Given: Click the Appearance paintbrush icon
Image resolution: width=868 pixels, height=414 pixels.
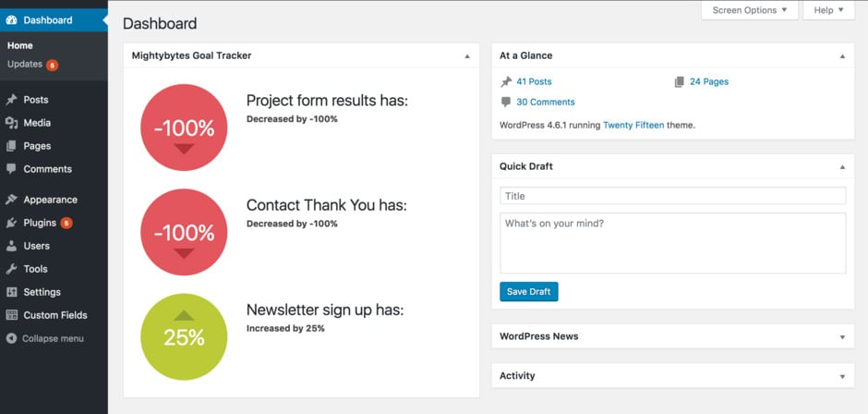Looking at the screenshot, I should pos(11,200).
